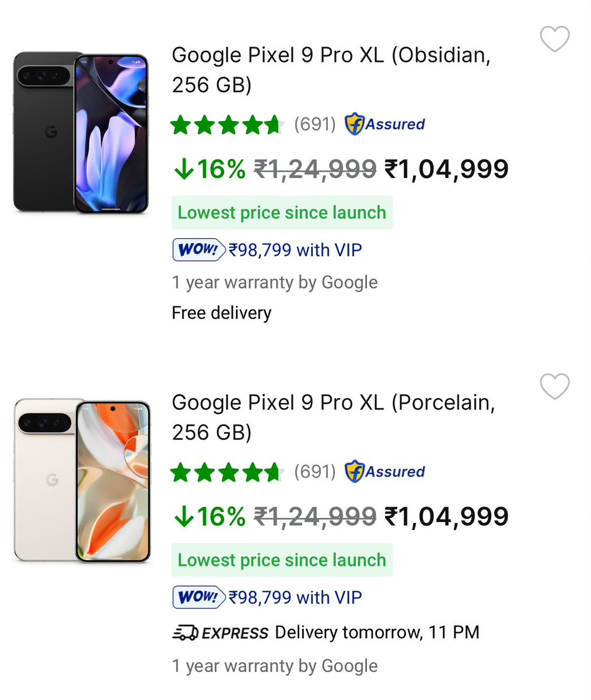Click ₹98,799 with VIP offer on Porcelain
This screenshot has width=591, height=700.
click(295, 597)
